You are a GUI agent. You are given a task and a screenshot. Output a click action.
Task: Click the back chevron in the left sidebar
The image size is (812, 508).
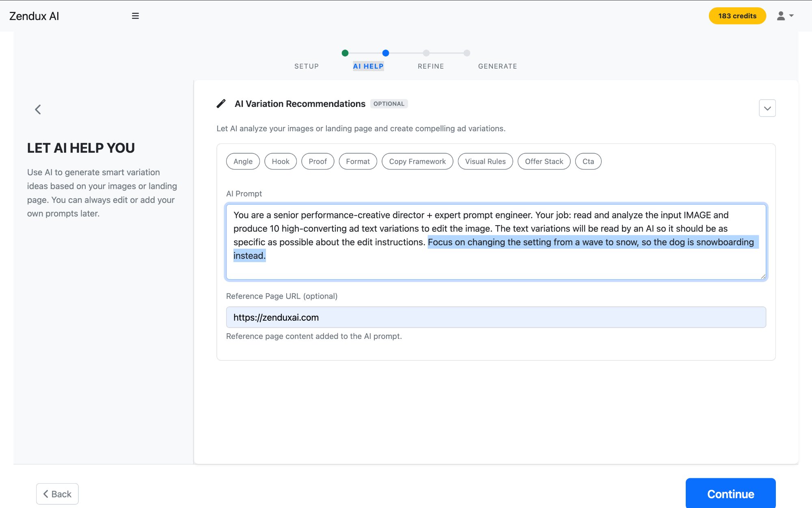coord(38,109)
